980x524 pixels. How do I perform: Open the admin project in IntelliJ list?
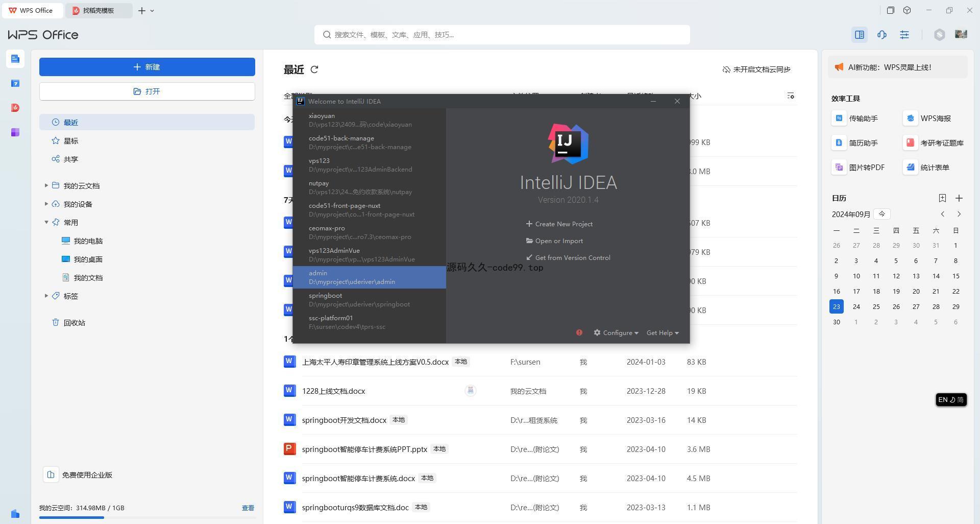370,277
